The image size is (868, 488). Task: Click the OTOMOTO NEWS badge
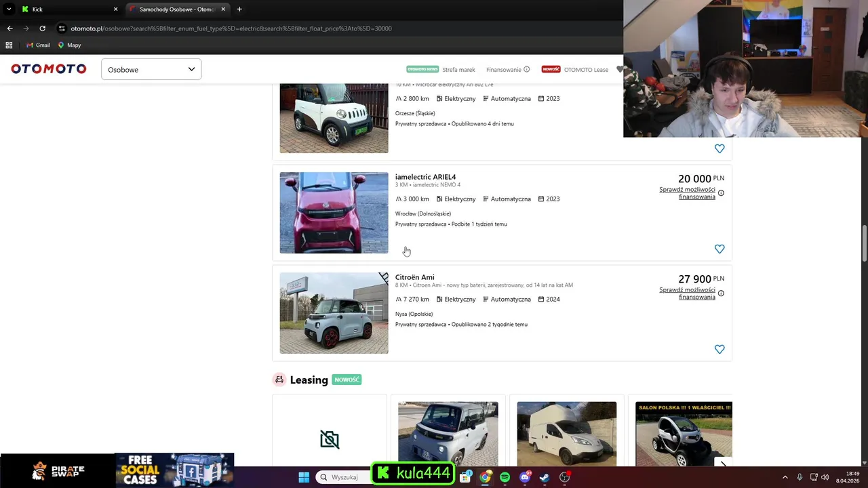tap(422, 69)
